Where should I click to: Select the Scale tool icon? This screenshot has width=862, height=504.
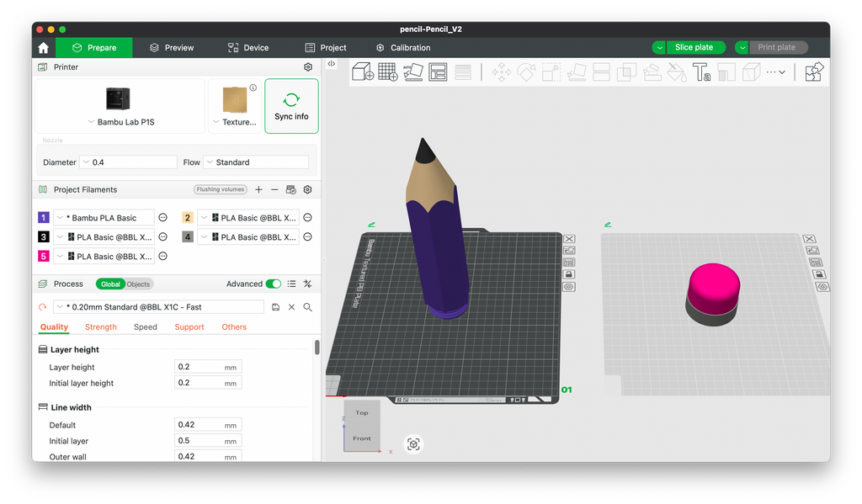click(551, 72)
